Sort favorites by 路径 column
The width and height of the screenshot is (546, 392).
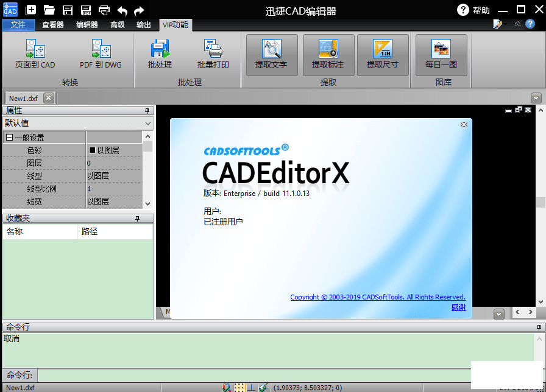pos(115,232)
